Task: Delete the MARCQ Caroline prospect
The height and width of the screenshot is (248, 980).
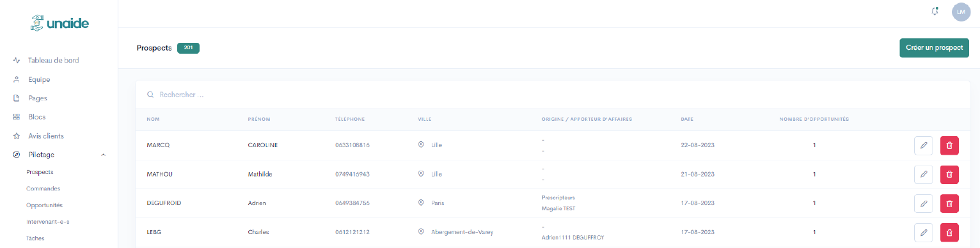Action: click(949, 145)
